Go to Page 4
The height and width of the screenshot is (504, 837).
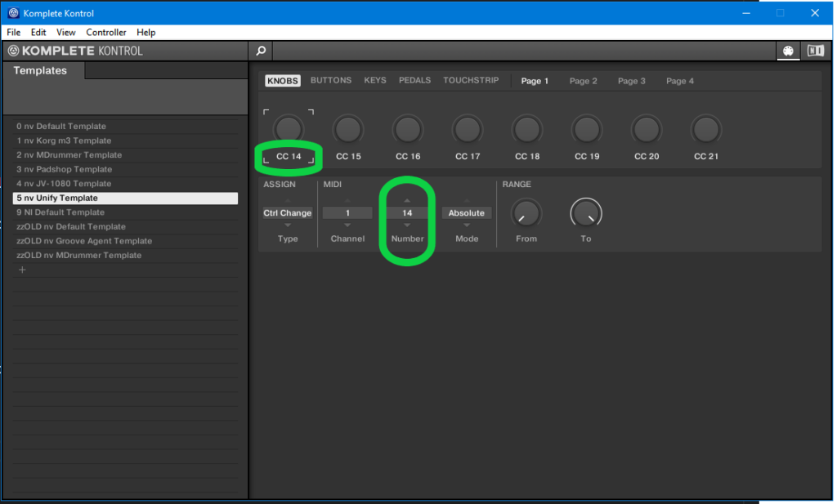click(x=680, y=81)
